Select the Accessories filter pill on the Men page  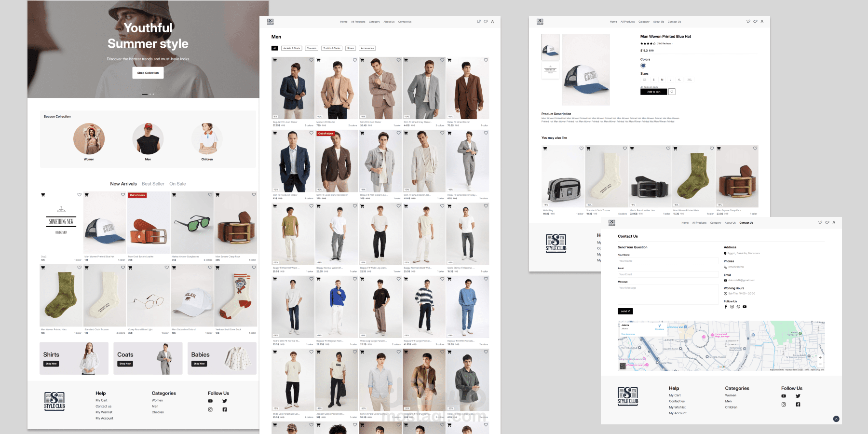[367, 48]
